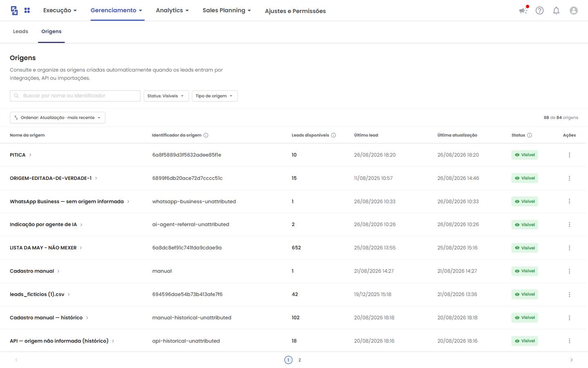Open API — origem não informada (histórico)
The image size is (588, 368).
pyautogui.click(x=59, y=341)
